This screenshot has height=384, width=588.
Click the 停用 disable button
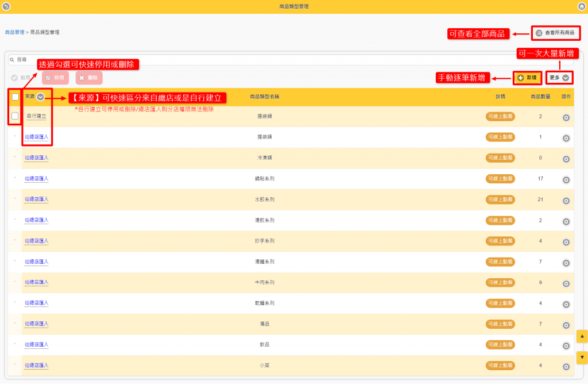[55, 78]
